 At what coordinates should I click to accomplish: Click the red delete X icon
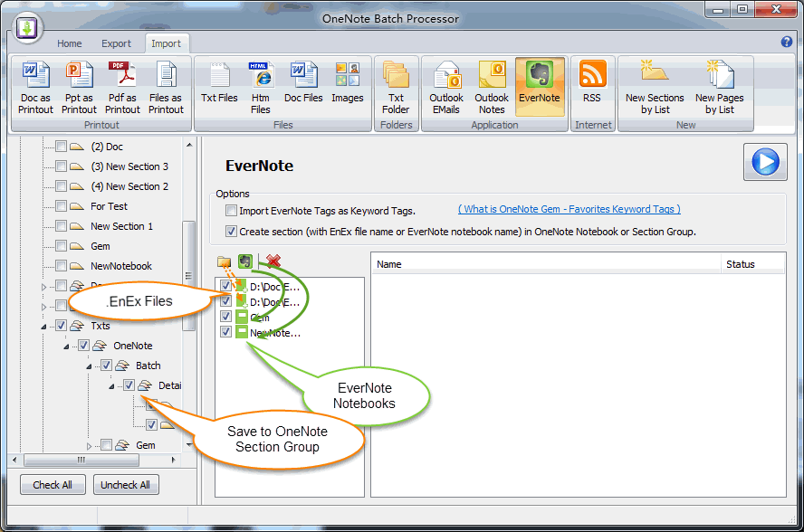pyautogui.click(x=273, y=261)
